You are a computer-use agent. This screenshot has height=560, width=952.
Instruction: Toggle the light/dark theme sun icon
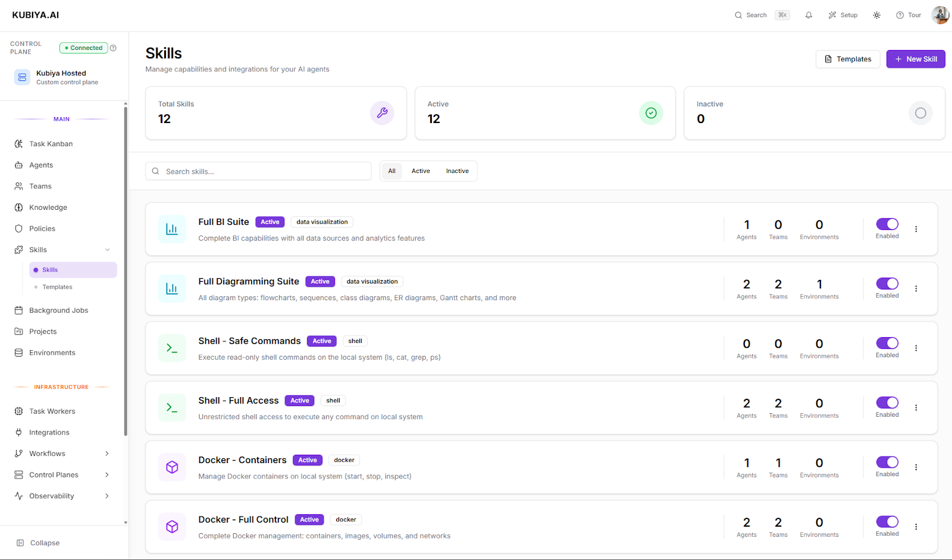[x=876, y=15]
